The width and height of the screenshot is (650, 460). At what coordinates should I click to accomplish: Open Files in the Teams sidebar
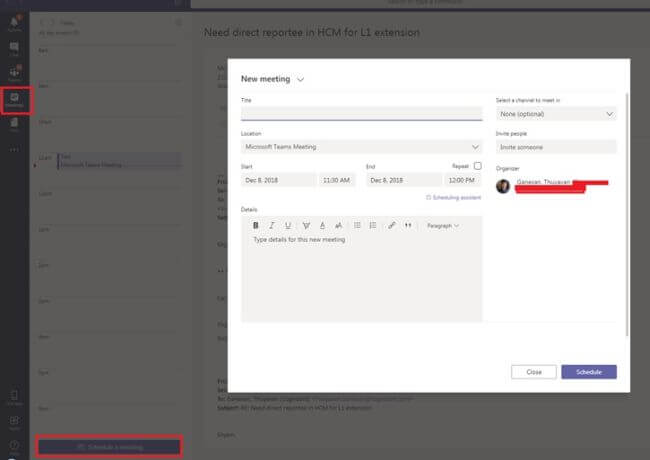coord(15,124)
